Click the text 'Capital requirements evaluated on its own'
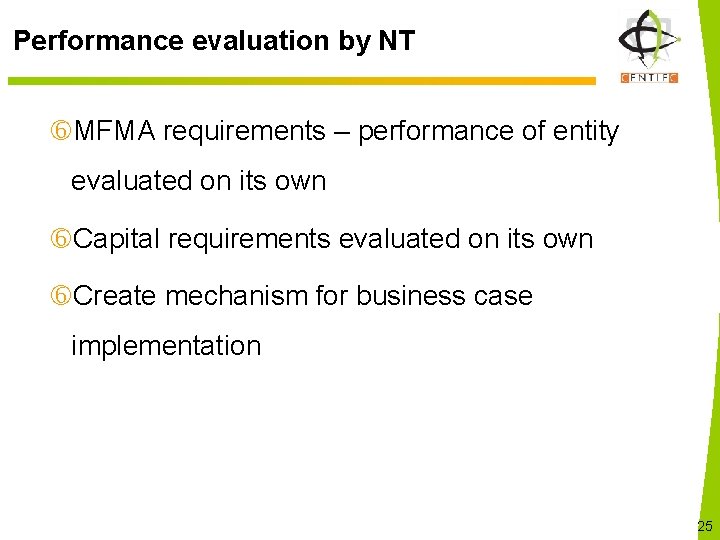720x540 pixels. point(333,240)
